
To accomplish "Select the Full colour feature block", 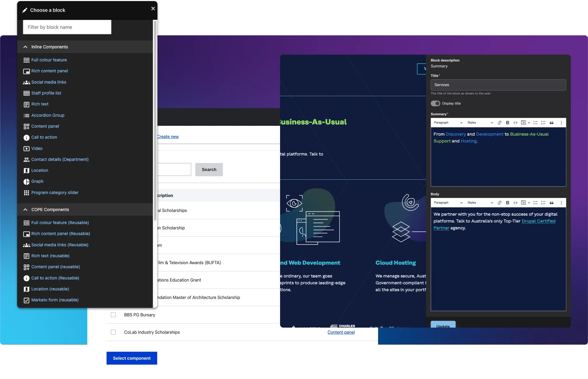I will pos(49,60).
